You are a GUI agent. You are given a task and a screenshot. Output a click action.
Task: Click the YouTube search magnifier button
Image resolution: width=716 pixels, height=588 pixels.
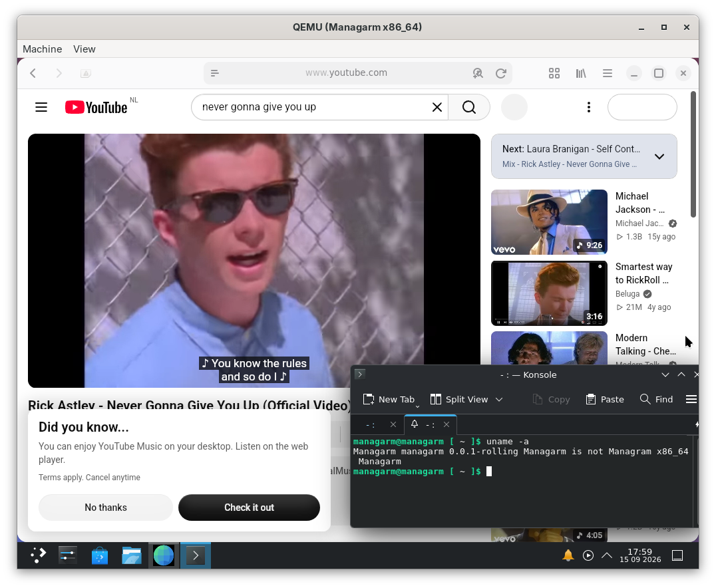tap(469, 107)
